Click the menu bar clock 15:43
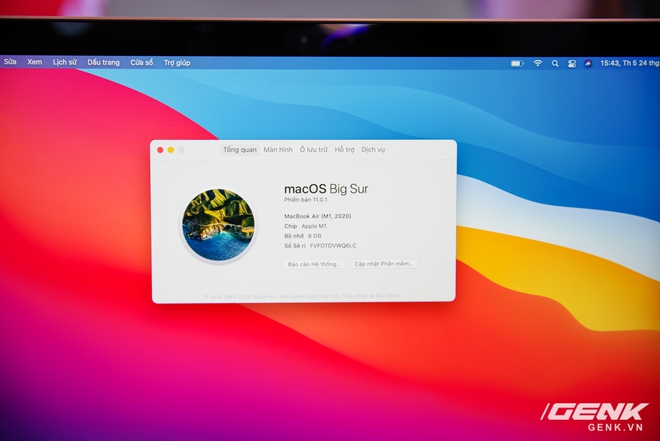This screenshot has width=660, height=441. click(630, 63)
